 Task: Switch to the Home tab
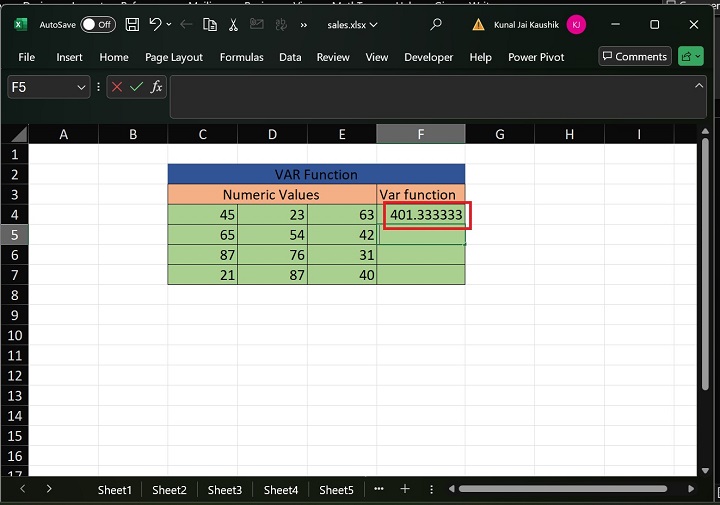coord(114,57)
